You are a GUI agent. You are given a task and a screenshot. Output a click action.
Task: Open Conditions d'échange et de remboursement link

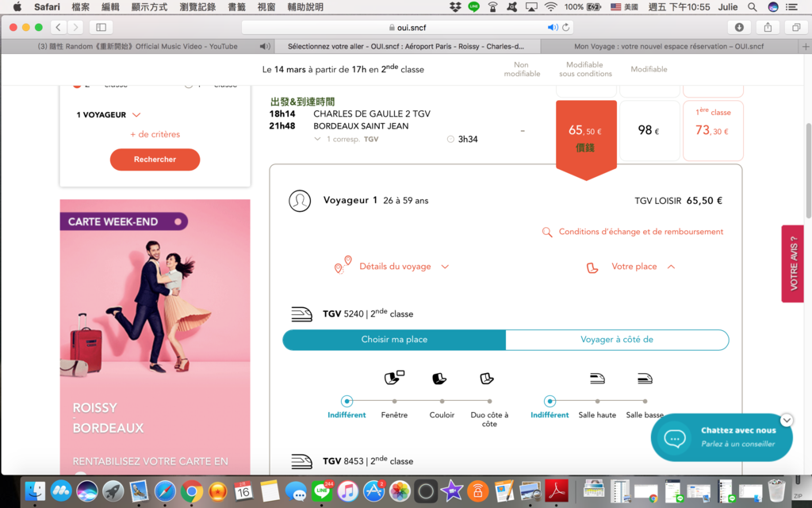pos(641,232)
